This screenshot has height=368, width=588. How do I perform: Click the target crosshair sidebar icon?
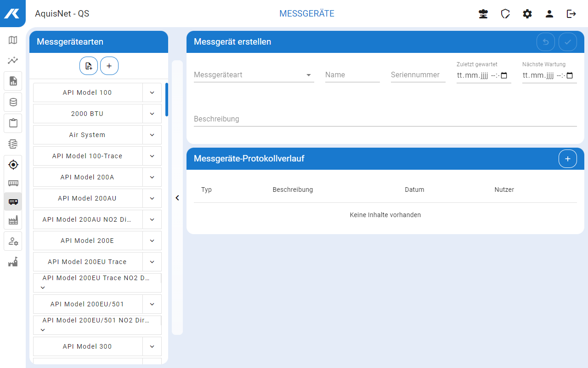coord(13,164)
